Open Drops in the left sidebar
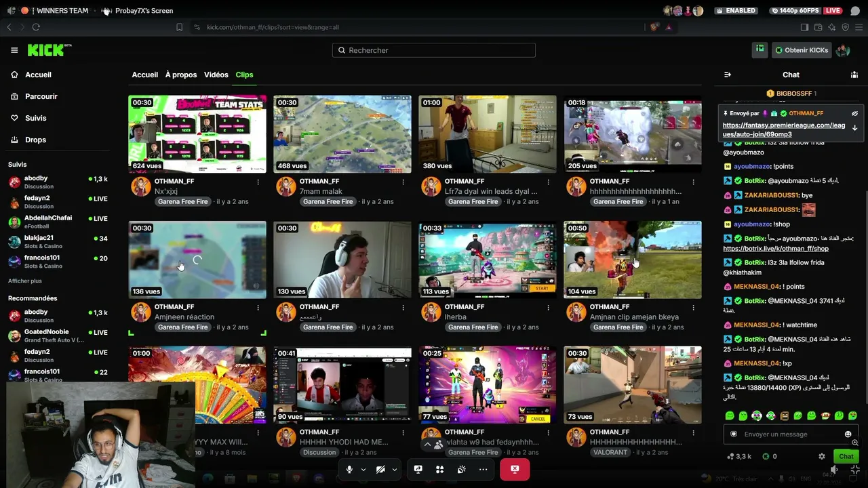Screen dimensions: 868x488 29,140
